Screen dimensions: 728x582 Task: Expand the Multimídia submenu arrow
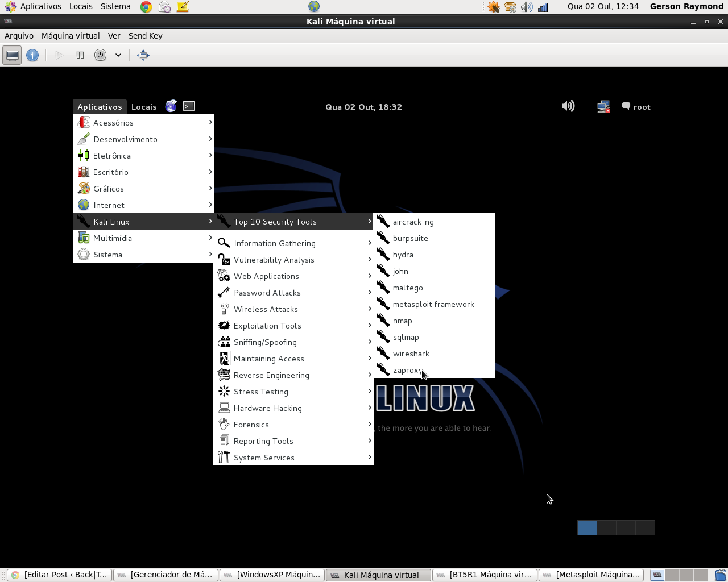[210, 238]
